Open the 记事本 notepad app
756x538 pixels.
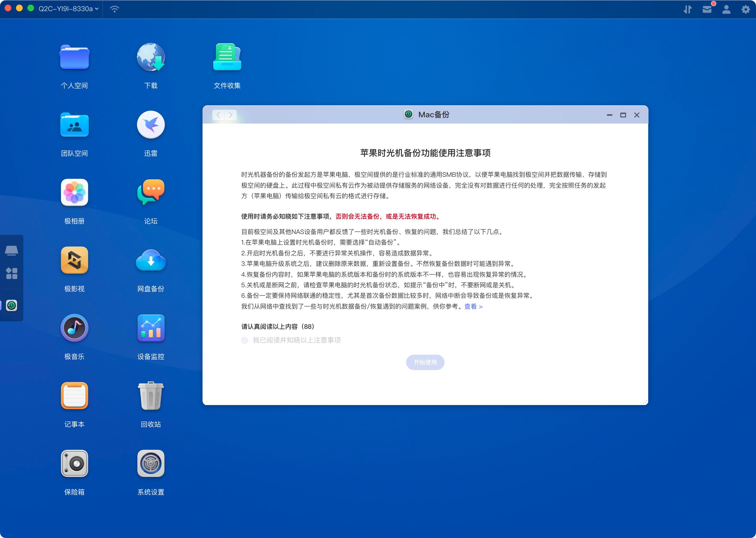pos(74,396)
